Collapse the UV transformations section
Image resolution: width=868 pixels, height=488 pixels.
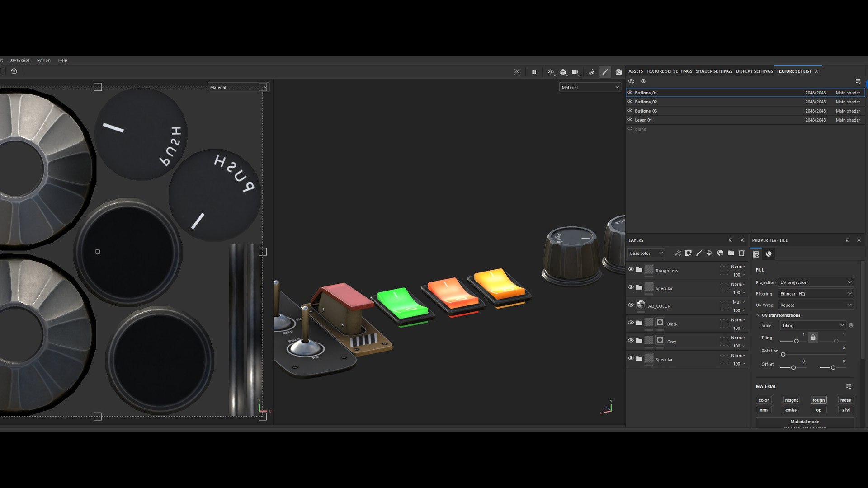[x=758, y=315]
